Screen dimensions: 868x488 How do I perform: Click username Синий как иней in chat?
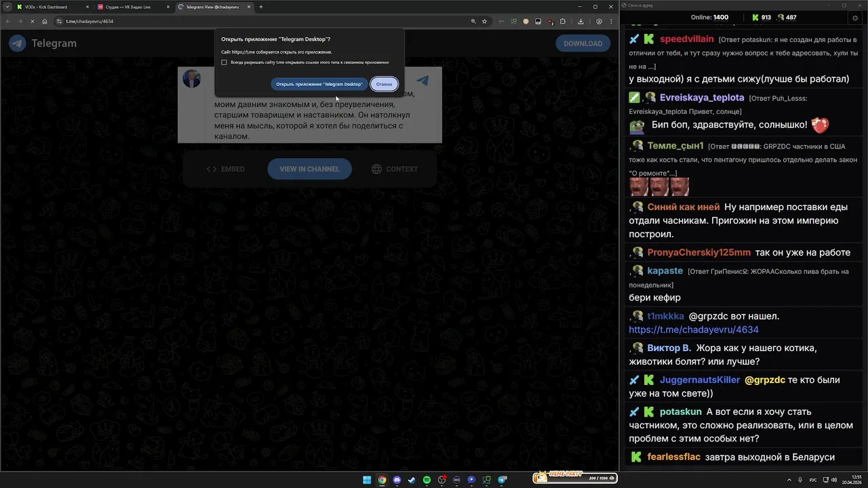pyautogui.click(x=684, y=207)
